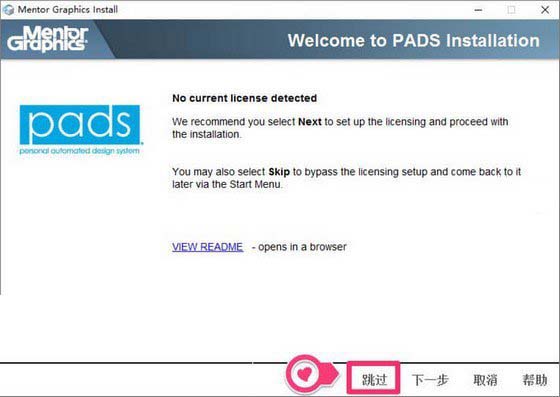Click the bold word 'Next' in the instructions
The width and height of the screenshot is (560, 397).
pyautogui.click(x=310, y=122)
